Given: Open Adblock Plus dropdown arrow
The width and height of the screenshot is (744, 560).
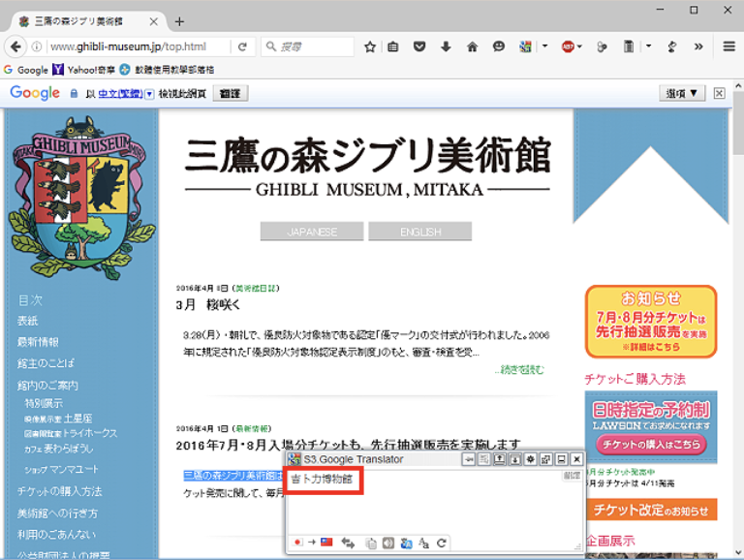Looking at the screenshot, I should click(x=579, y=47).
